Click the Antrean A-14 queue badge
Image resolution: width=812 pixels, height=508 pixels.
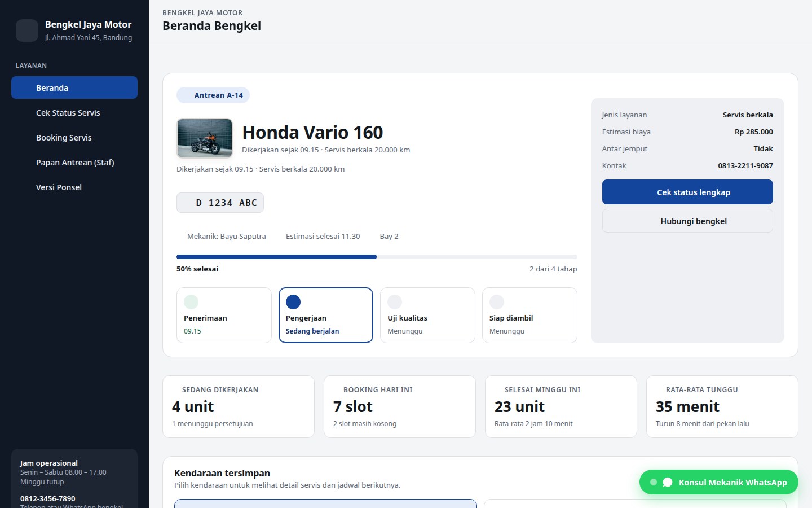(x=213, y=95)
